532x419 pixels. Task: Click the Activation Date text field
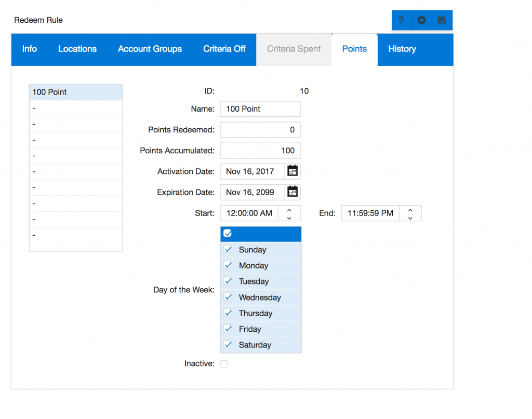[252, 171]
